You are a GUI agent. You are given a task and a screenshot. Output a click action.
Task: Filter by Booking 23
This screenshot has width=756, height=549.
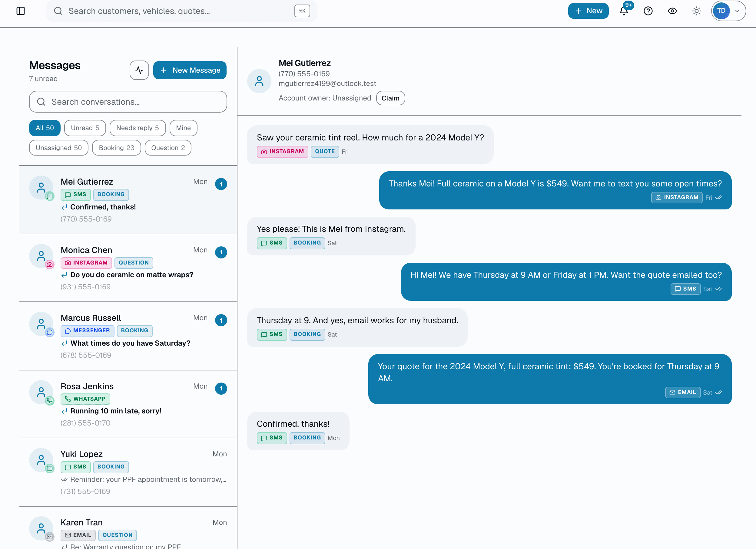[117, 148]
